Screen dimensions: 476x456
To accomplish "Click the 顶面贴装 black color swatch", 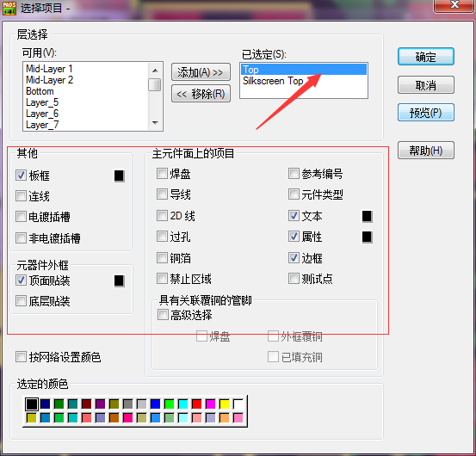I will point(120,280).
